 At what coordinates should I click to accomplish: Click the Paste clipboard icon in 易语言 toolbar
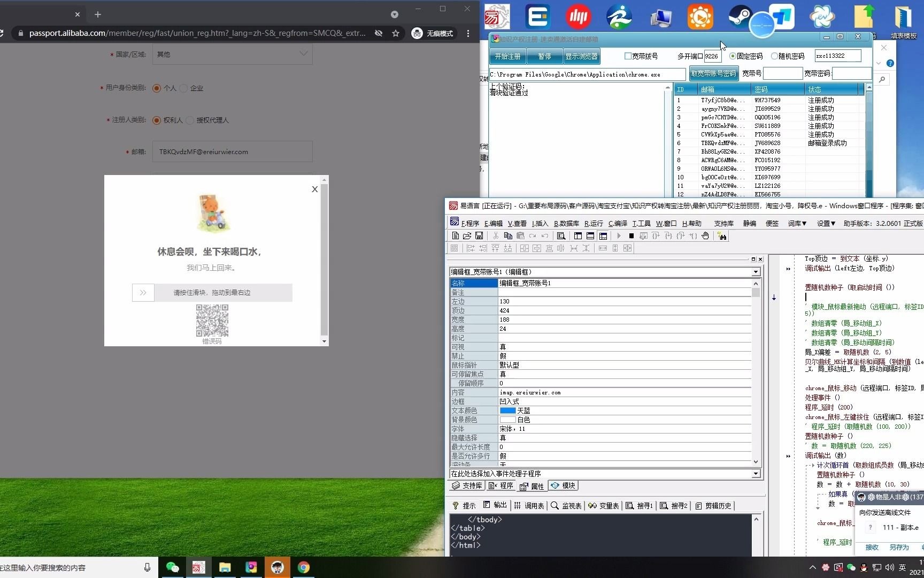pos(520,236)
